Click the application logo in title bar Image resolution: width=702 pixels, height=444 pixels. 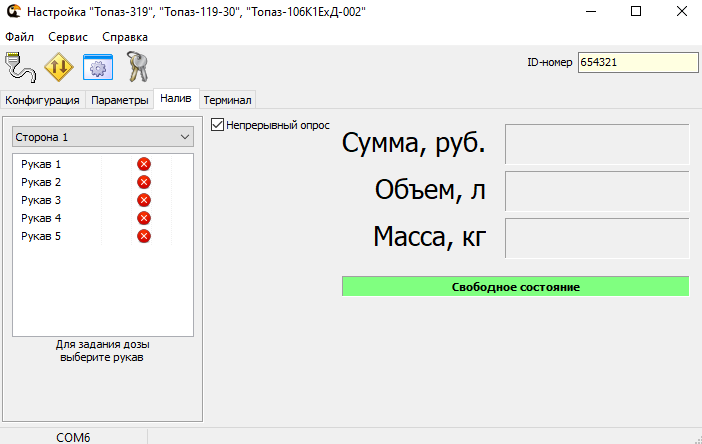[13, 11]
